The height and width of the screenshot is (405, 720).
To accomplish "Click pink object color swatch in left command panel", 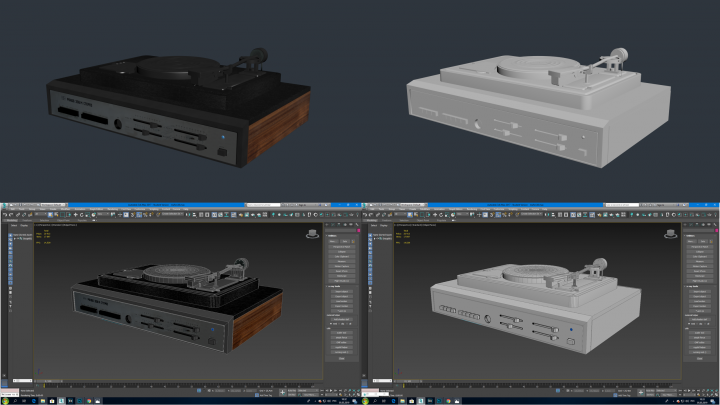I will click(x=359, y=230).
